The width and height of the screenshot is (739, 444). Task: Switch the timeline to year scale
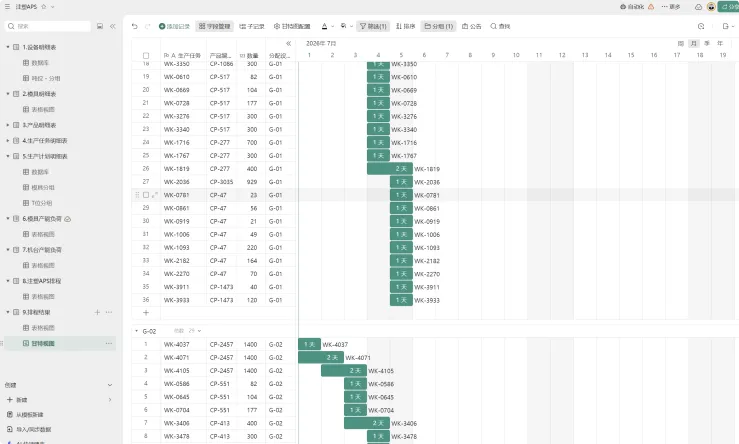(720, 43)
